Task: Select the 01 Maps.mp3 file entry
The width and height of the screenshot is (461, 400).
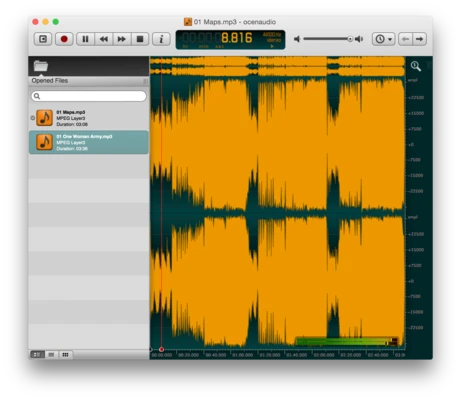Action: pyautogui.click(x=89, y=118)
